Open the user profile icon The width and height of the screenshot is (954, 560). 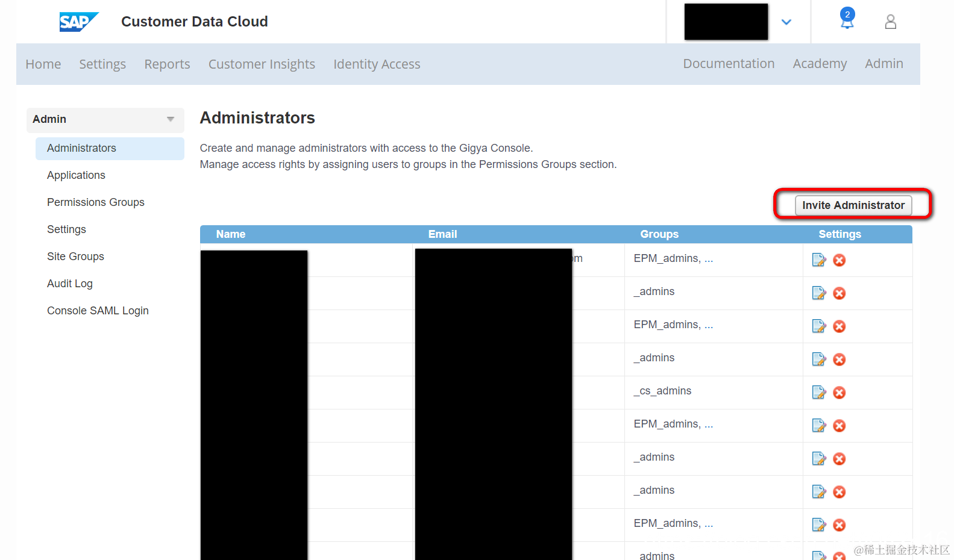[x=890, y=22]
